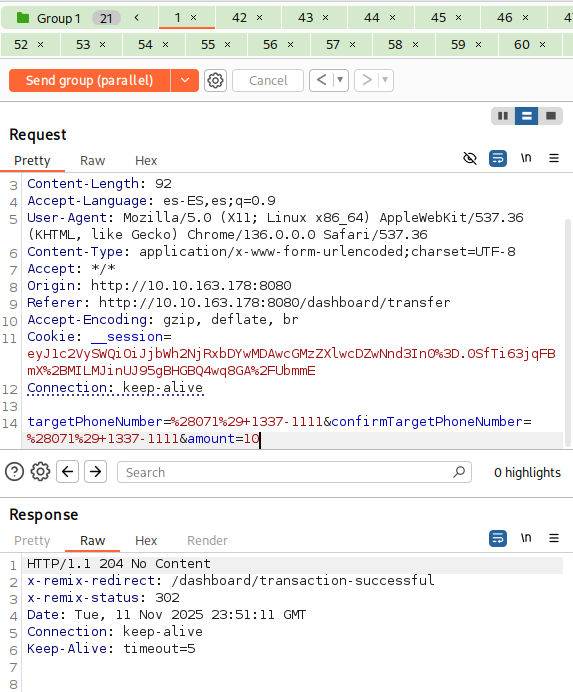Open the group send settings gear

pyautogui.click(x=215, y=80)
